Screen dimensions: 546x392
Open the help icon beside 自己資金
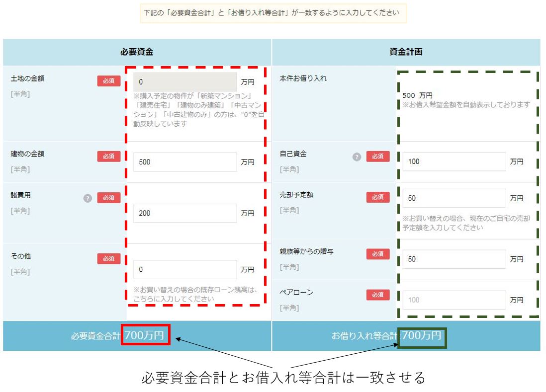357,157
